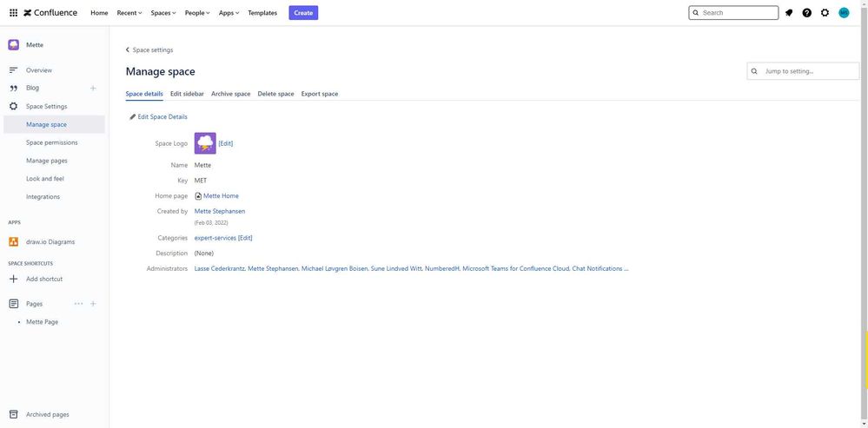Click the Mette space logo in the sidebar
Viewport: 868px width, 428px height.
[x=13, y=45]
